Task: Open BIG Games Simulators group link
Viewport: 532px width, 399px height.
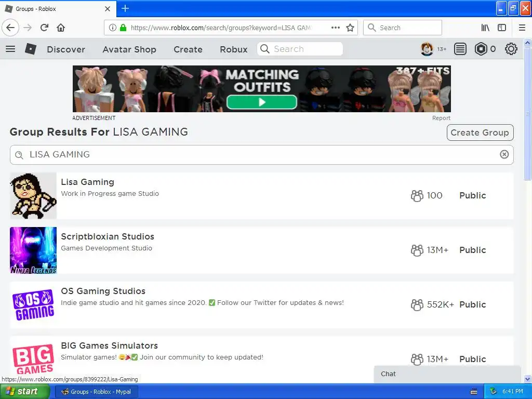Action: [x=109, y=345]
